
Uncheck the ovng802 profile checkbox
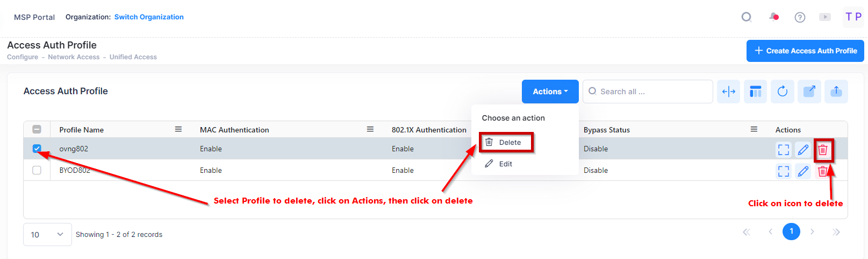pos(37,149)
